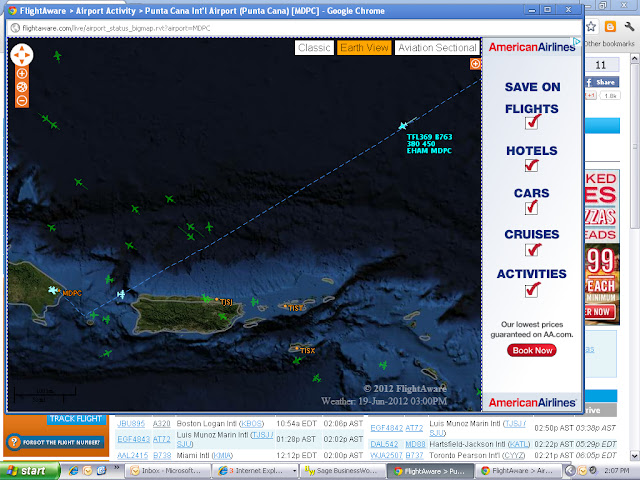Switch to the FlightAware Air... taskbar item
The image size is (640, 480).
point(518,471)
